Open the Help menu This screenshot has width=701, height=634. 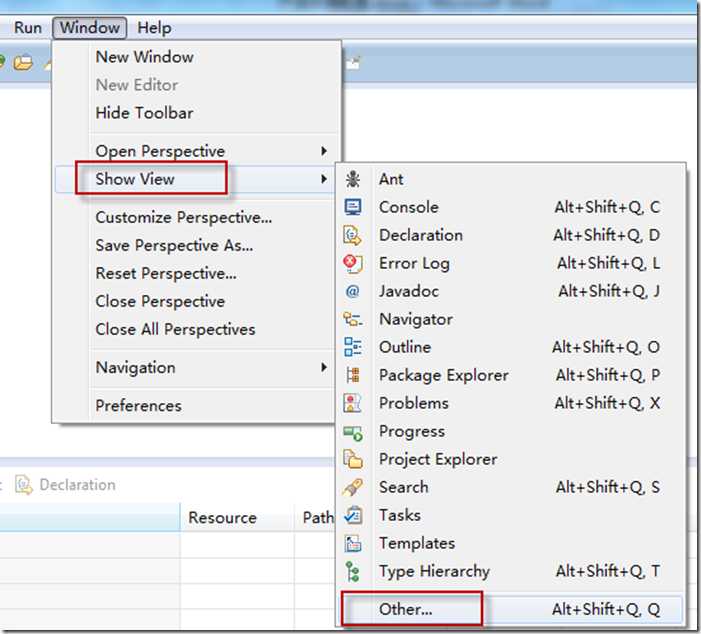pos(154,28)
